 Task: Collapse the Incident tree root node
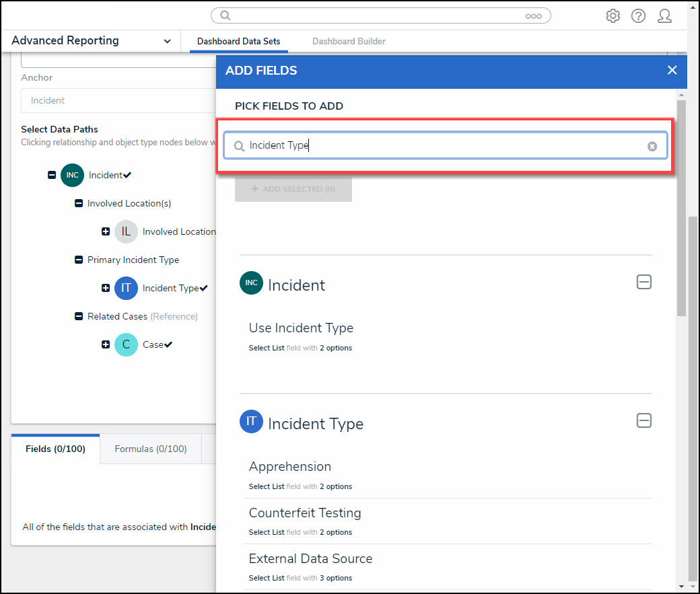pos(52,175)
